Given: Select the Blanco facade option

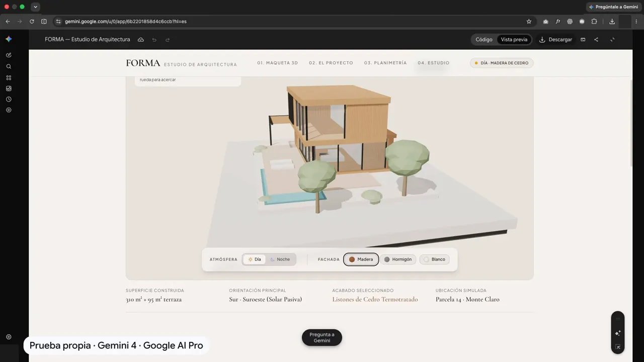Looking at the screenshot, I should click(x=434, y=259).
